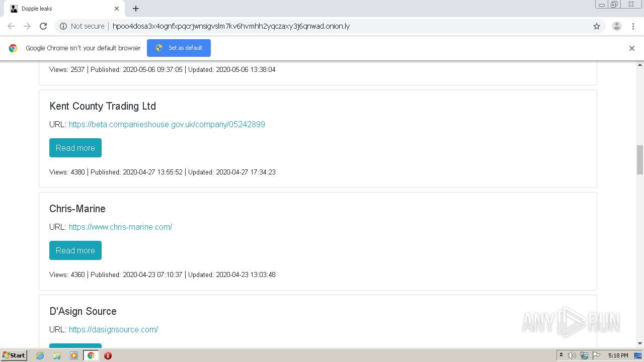Open the volume speaker tray icon

point(572,355)
